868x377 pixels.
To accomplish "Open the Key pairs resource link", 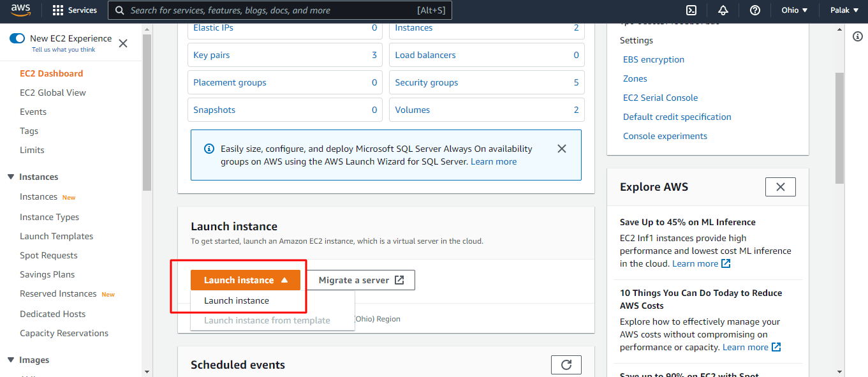I will tap(212, 55).
